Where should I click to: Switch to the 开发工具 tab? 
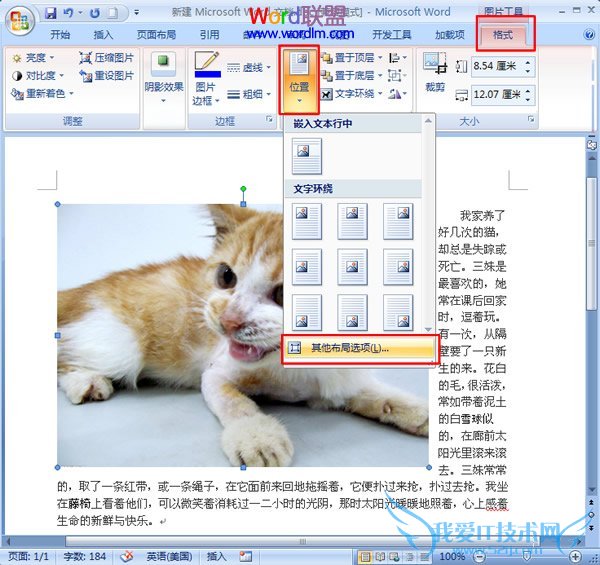[392, 35]
